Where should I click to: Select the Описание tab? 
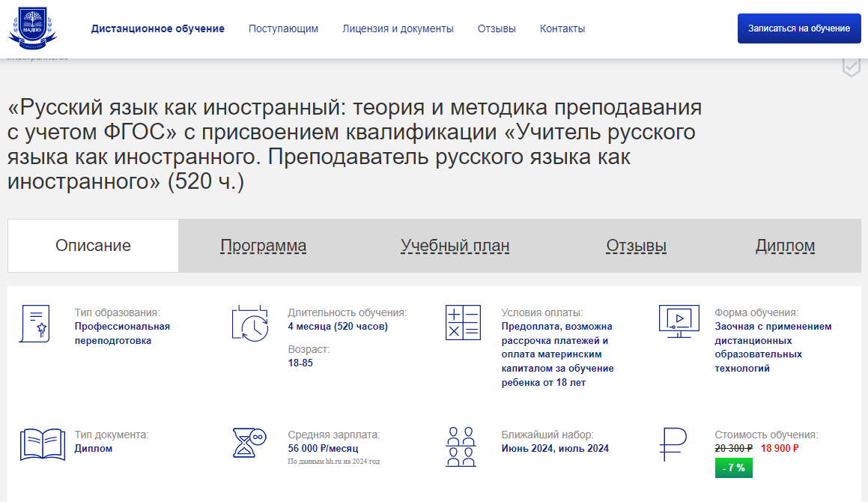(93, 246)
